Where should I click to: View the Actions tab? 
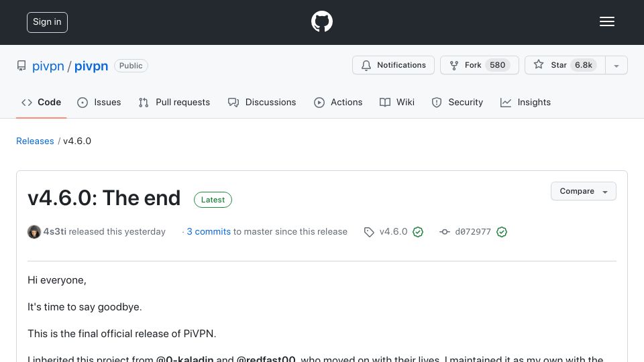coord(338,102)
